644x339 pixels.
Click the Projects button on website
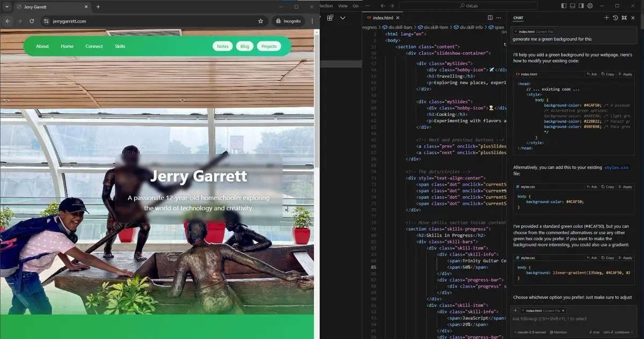click(269, 46)
